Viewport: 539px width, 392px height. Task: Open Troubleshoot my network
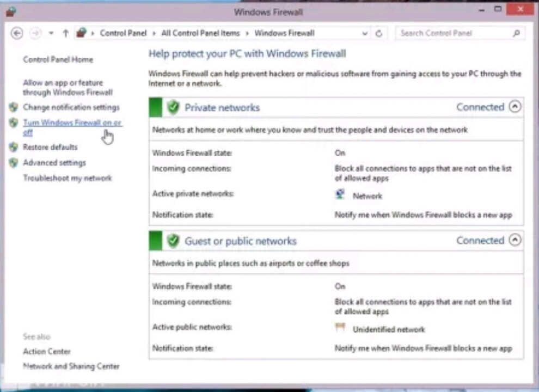click(68, 178)
